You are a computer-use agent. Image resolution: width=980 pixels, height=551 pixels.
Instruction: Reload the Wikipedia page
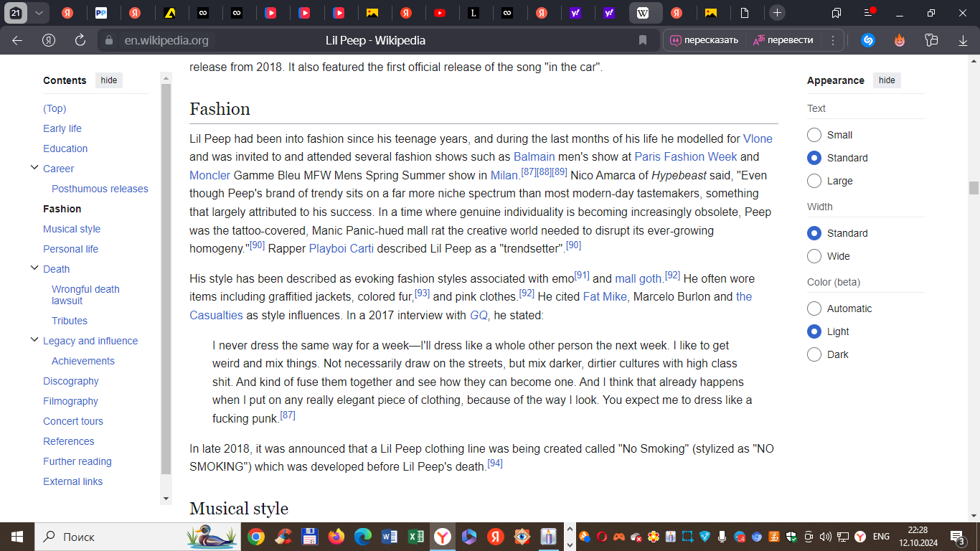tap(80, 40)
